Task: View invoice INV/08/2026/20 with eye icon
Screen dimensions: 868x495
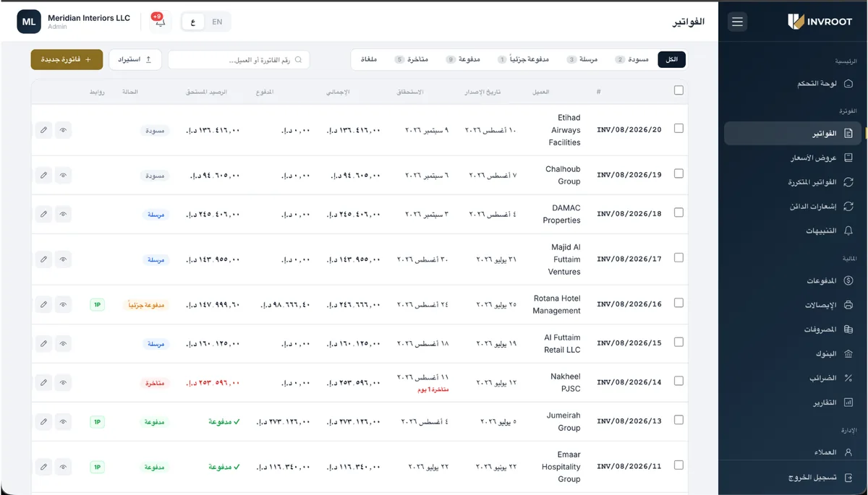Action: tap(63, 130)
